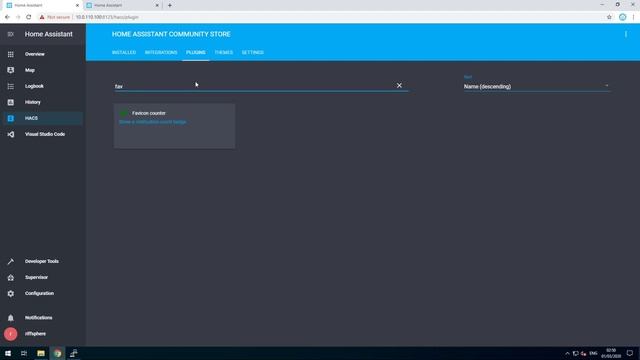Open the Supervisor sidebar icon

click(x=11, y=278)
